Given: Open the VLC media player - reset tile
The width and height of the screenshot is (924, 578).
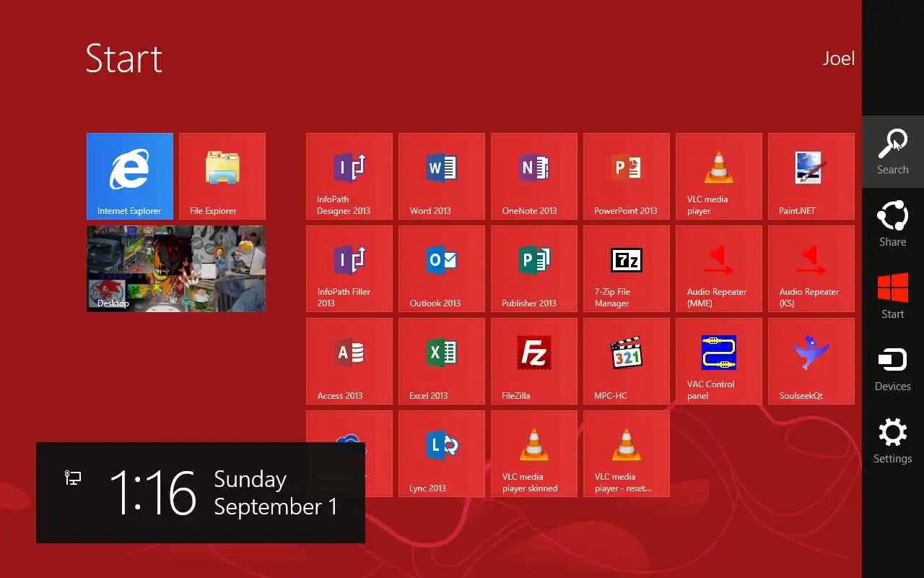Looking at the screenshot, I should (x=627, y=454).
